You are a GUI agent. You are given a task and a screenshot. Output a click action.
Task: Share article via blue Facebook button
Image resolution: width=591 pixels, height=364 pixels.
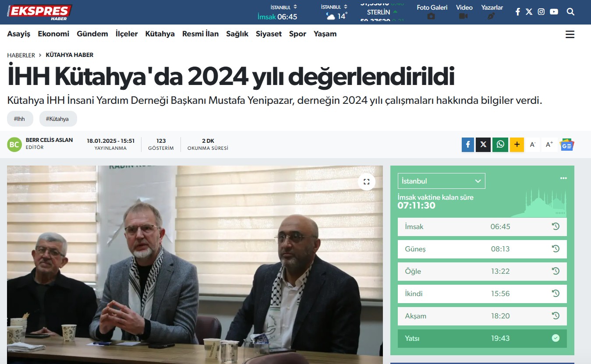click(x=468, y=145)
